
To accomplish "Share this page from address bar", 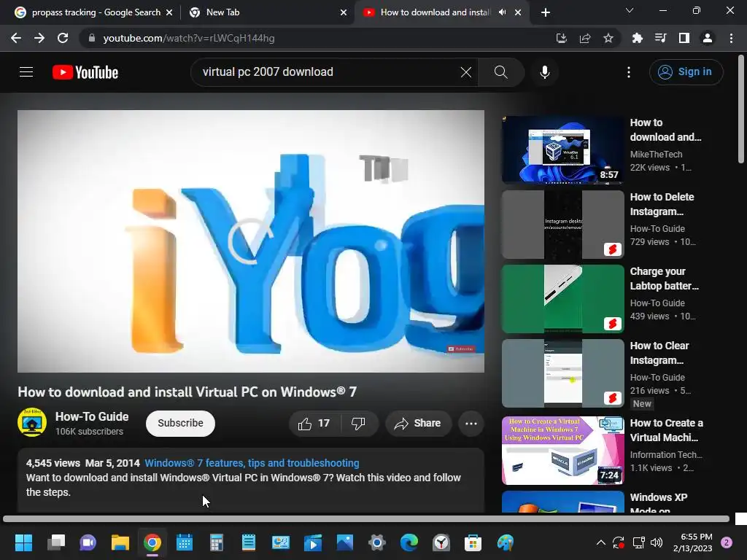I will click(585, 38).
